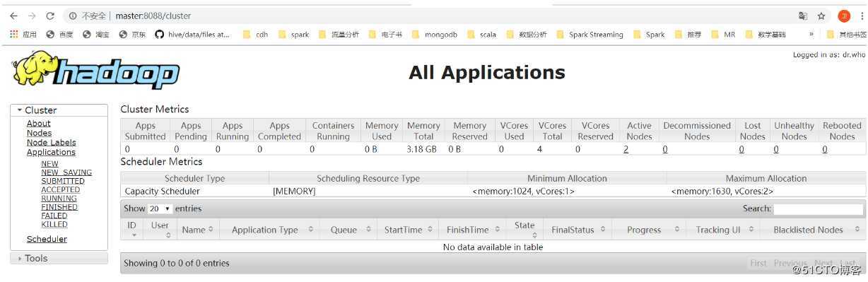
Task: Open the 电子书 bookmark folder
Action: coord(385,34)
